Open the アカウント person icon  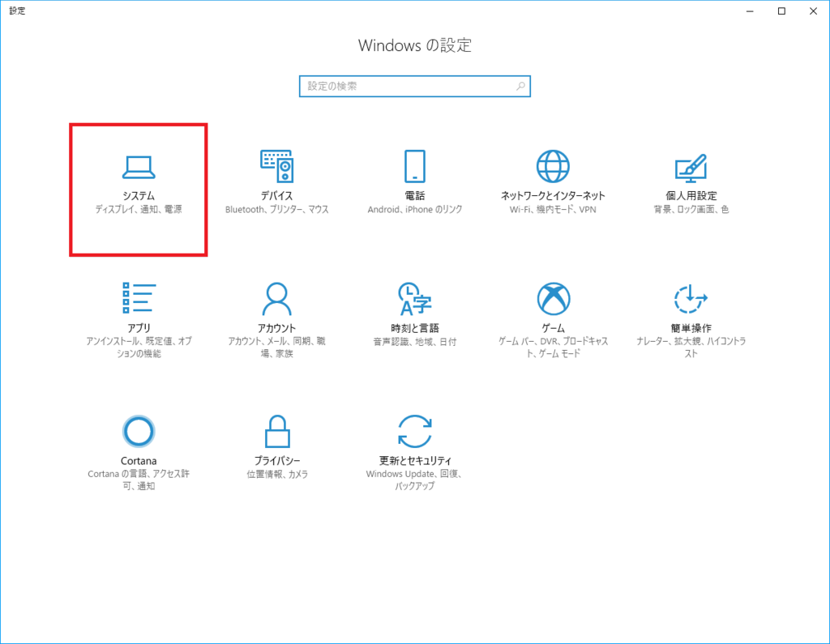(277, 298)
